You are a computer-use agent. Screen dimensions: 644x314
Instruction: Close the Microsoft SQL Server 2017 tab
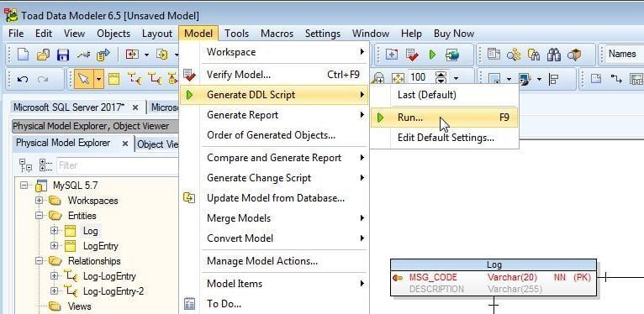click(135, 107)
